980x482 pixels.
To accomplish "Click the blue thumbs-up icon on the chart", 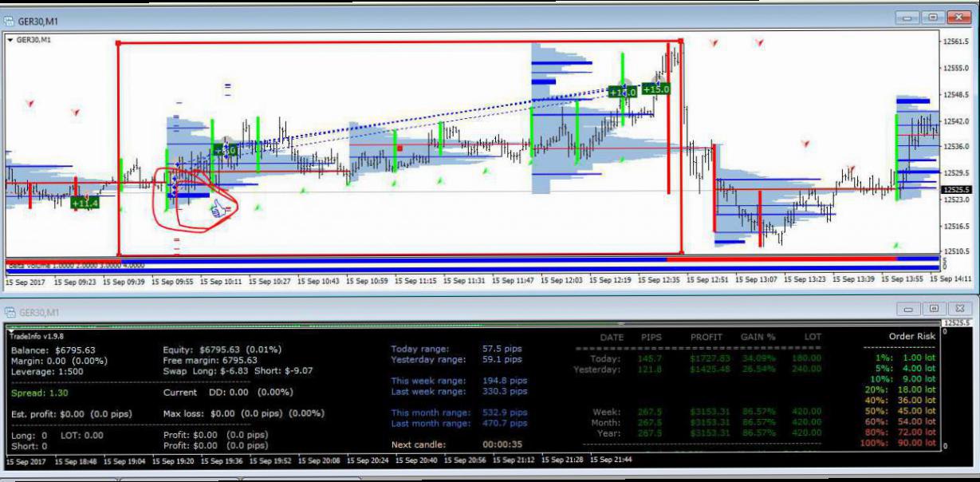I will 216,208.
